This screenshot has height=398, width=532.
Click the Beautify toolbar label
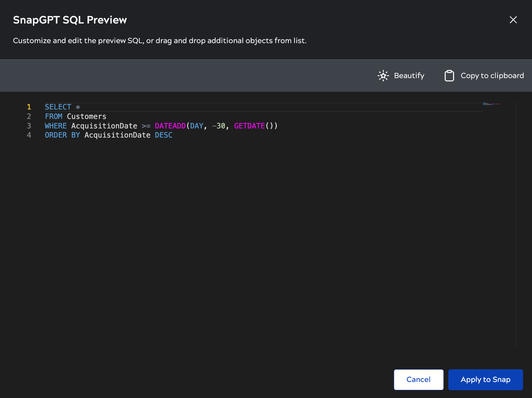click(x=409, y=75)
